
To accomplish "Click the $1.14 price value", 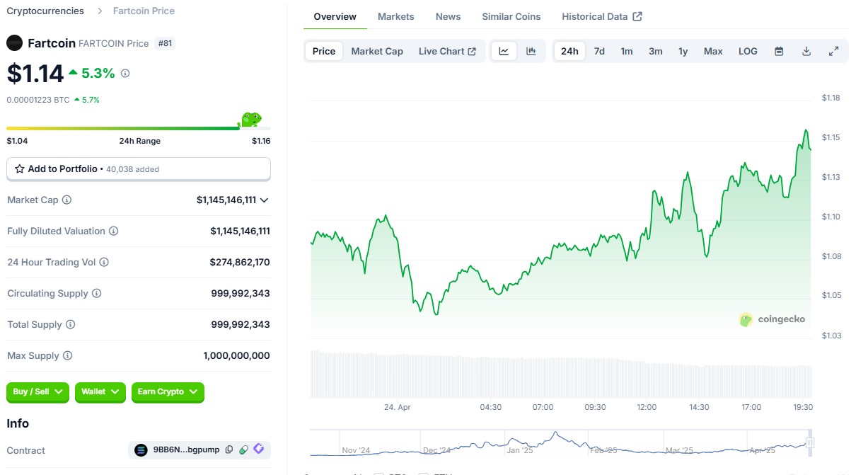I will pyautogui.click(x=35, y=73).
